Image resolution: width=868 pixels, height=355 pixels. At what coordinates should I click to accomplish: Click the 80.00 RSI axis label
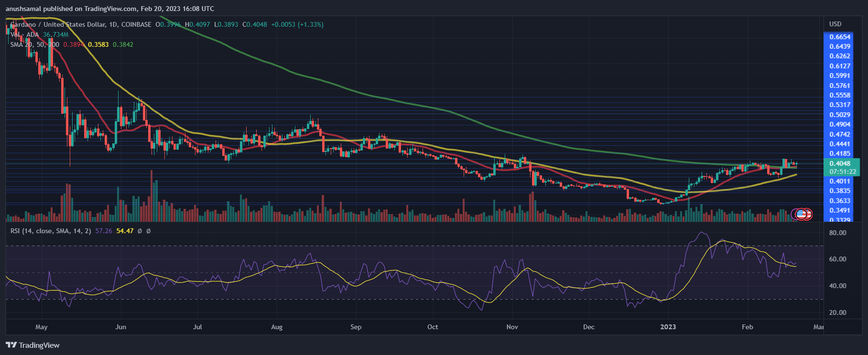[x=837, y=233]
